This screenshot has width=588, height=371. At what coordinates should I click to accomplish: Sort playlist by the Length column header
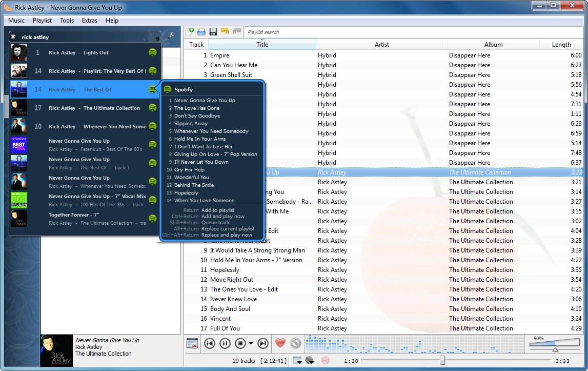[561, 44]
